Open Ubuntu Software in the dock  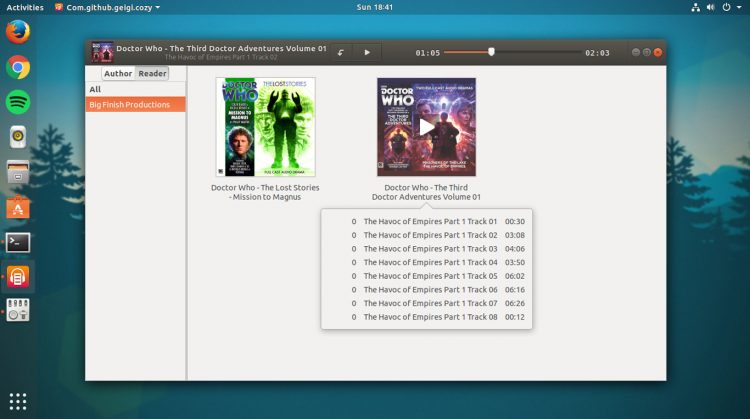[x=18, y=208]
